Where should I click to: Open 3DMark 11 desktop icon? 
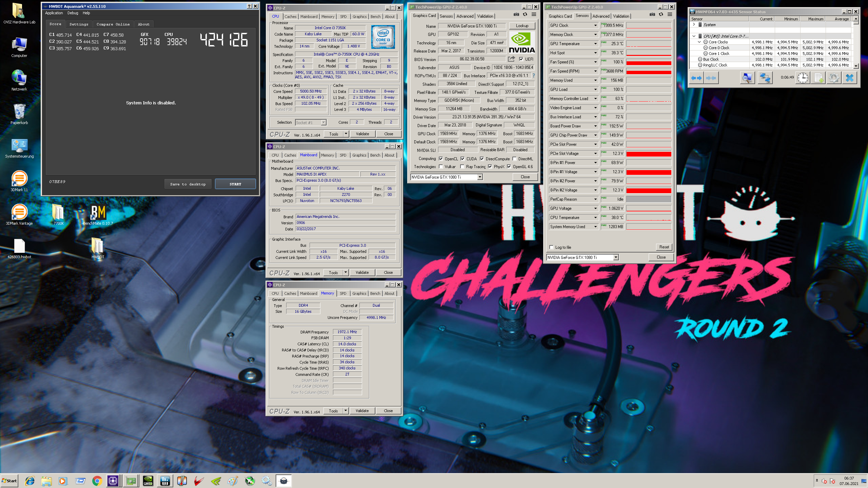coord(19,181)
